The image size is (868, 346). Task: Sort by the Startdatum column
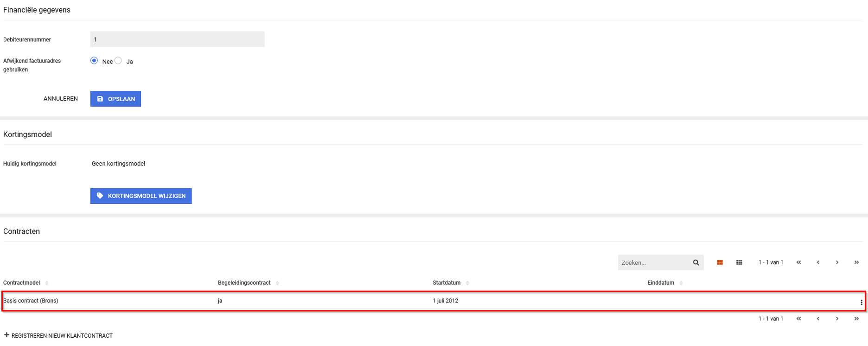click(x=447, y=283)
